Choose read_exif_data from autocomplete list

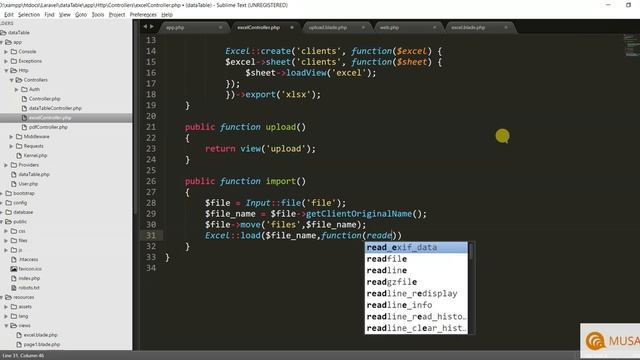416,247
